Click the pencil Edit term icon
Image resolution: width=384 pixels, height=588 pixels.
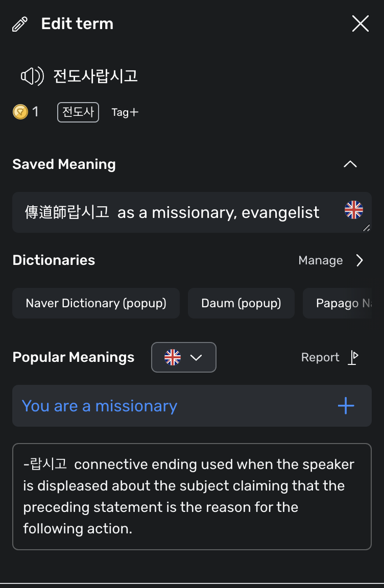[x=20, y=24]
